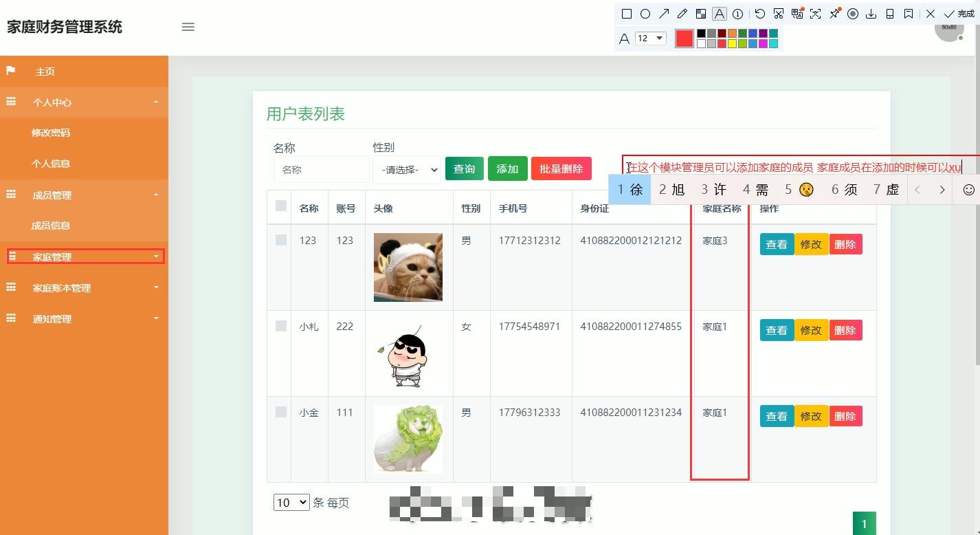Click the 批量删除 batch delete button

pos(561,167)
